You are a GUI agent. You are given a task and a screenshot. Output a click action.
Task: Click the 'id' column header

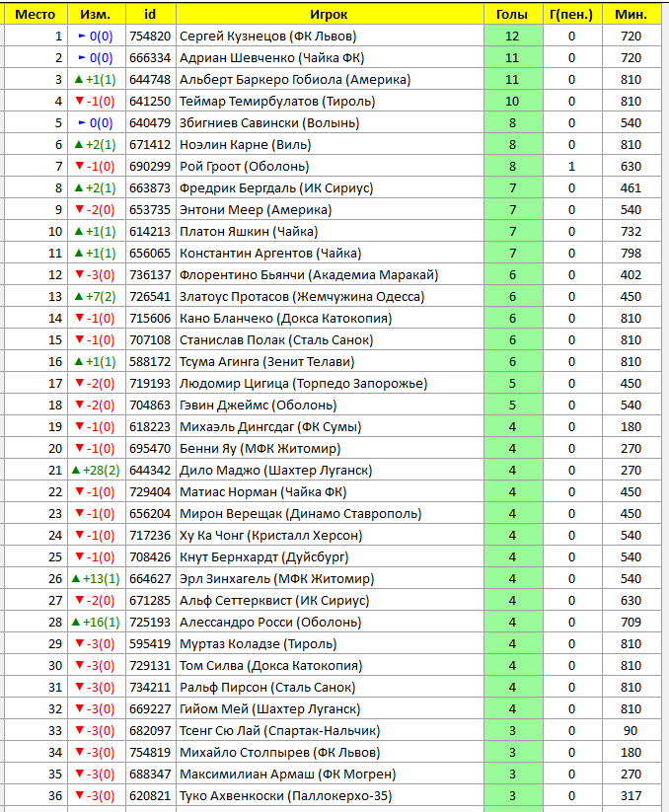[151, 15]
